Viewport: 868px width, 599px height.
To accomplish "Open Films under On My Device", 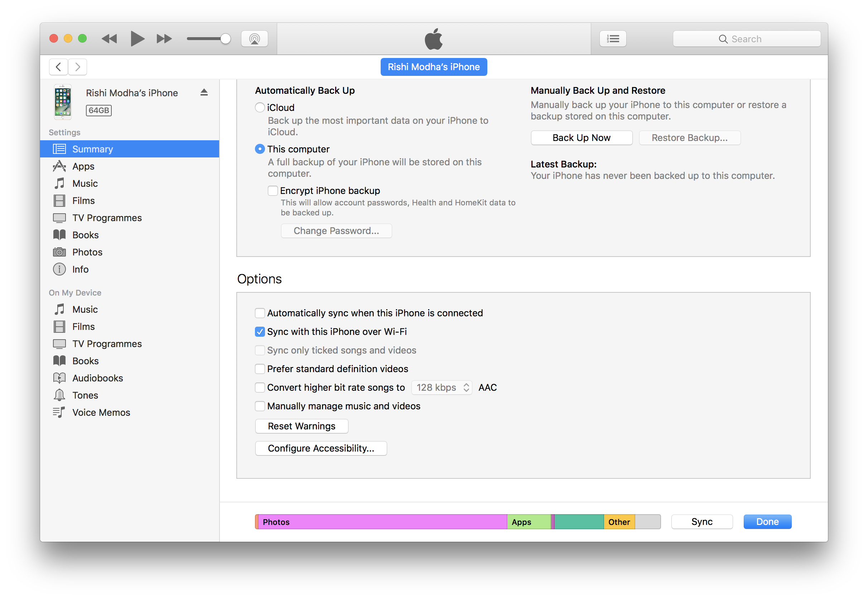I will [x=130, y=327].
